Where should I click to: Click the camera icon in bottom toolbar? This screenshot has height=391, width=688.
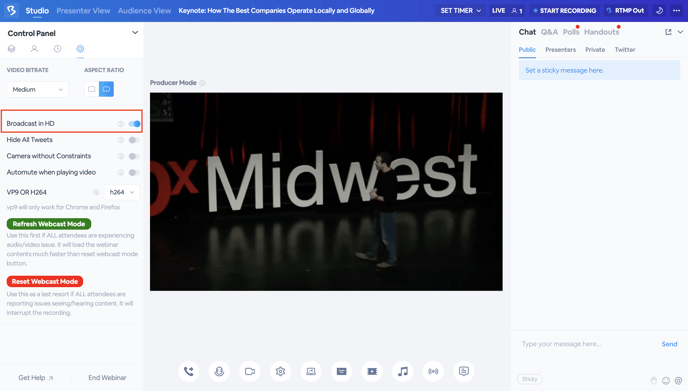pos(250,371)
